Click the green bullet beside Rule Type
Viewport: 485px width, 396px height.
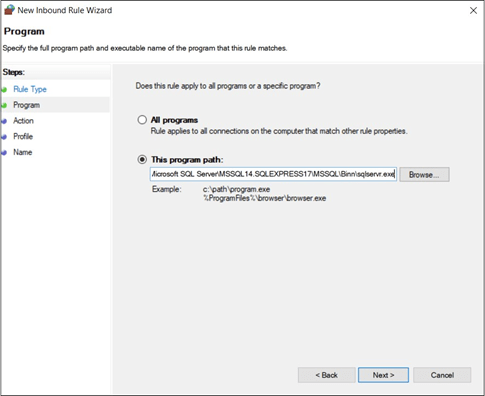4,90
